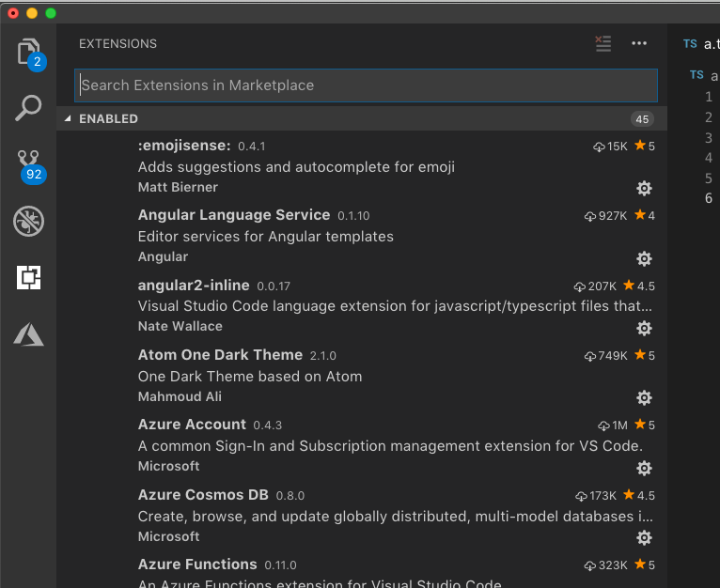Click star rating of Angular Language Service
The width and height of the screenshot is (720, 588).
645,215
